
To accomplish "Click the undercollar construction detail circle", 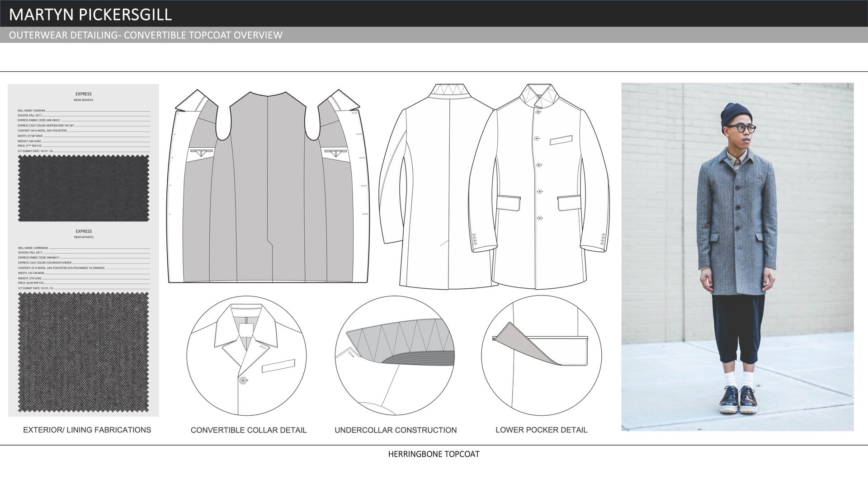I will tap(395, 356).
